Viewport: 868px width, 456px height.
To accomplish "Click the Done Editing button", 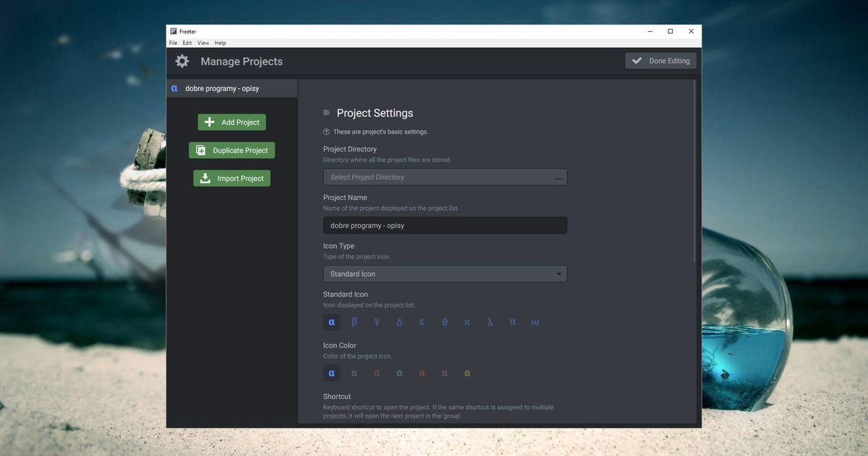I will (661, 61).
